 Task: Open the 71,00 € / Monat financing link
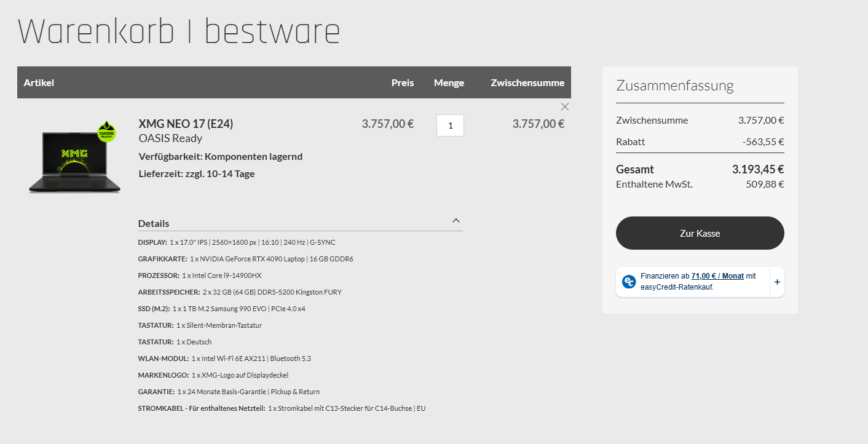[717, 276]
